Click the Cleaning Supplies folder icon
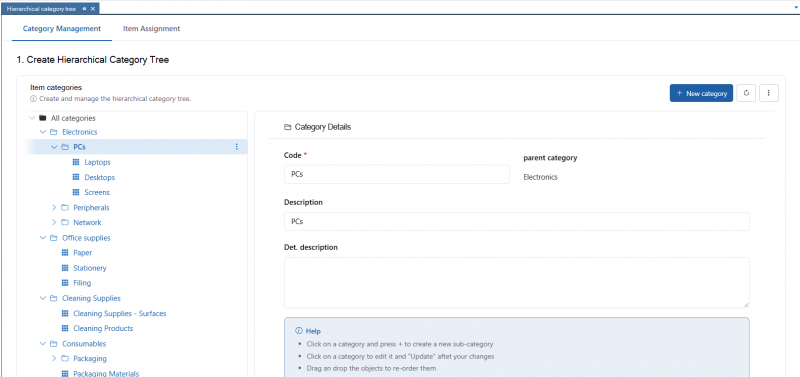Screen dimensions: 800x377 coord(54,298)
